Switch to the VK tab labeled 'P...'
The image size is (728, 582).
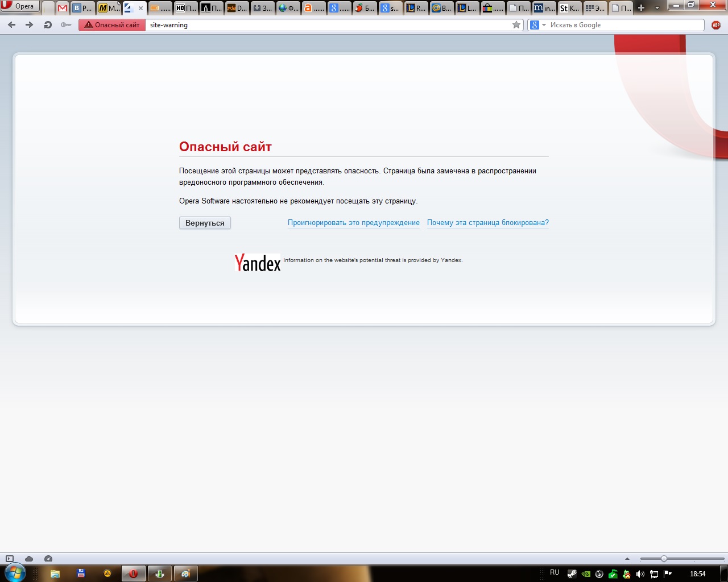[82, 8]
